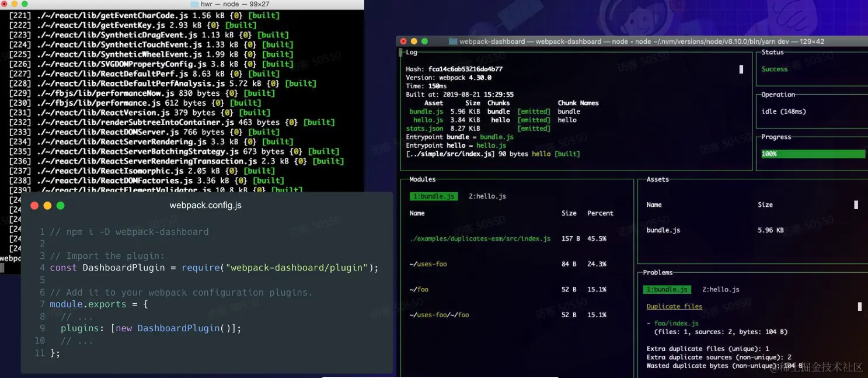Image resolution: width=868 pixels, height=378 pixels.
Task: Click stats.json in the Log asset table
Action: pyautogui.click(x=424, y=129)
